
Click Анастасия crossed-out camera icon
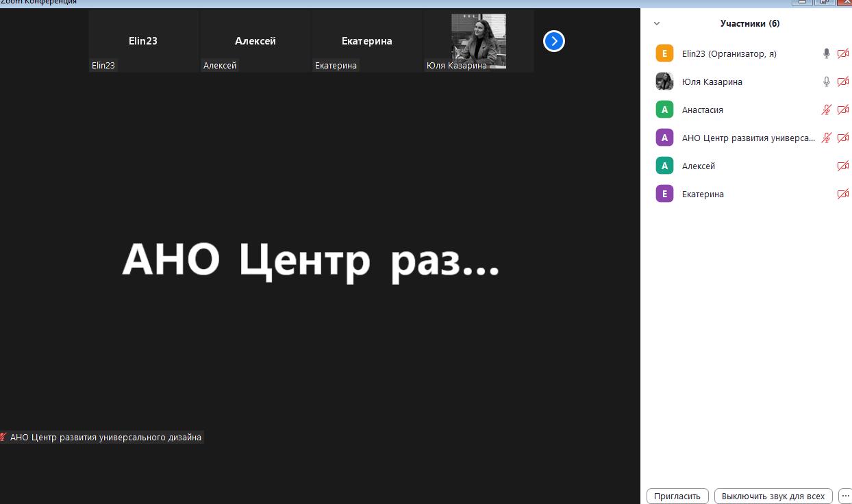click(x=843, y=110)
